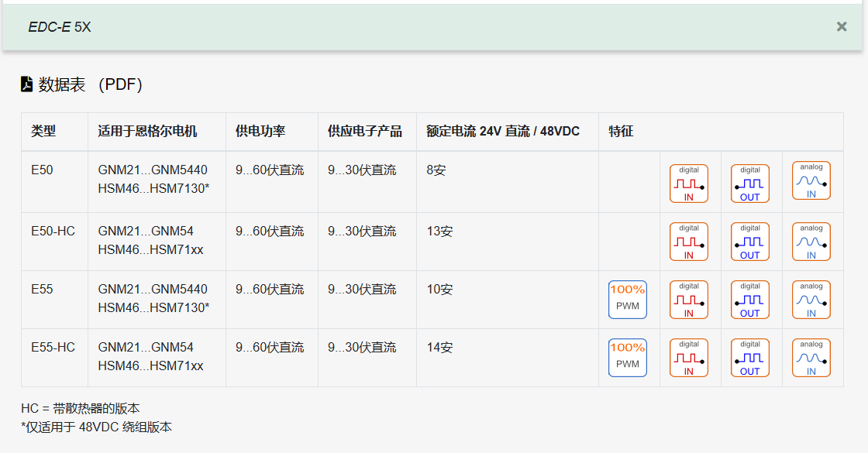The image size is (868, 453).
Task: Click the 适用于恩格尔电机 column header
Action: (x=147, y=132)
